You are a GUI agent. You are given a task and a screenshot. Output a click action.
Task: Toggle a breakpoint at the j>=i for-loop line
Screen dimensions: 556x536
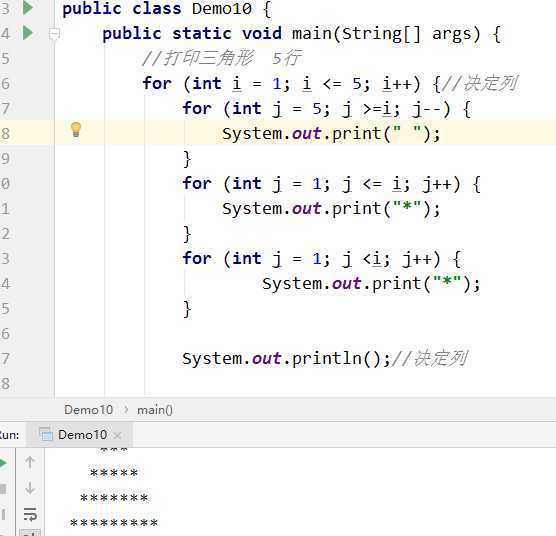coord(39,108)
